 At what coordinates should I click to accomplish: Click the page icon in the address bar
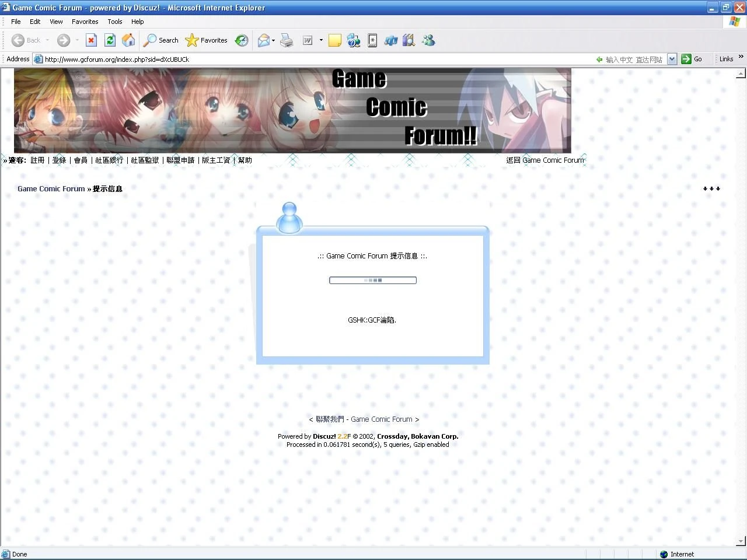tap(39, 59)
